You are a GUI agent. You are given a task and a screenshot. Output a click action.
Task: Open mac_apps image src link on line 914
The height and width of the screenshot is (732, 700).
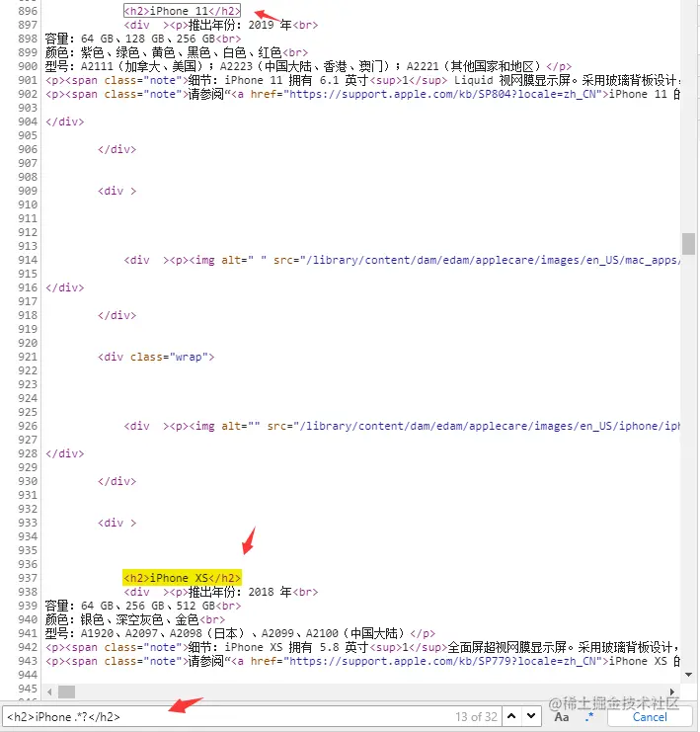tap(493, 260)
